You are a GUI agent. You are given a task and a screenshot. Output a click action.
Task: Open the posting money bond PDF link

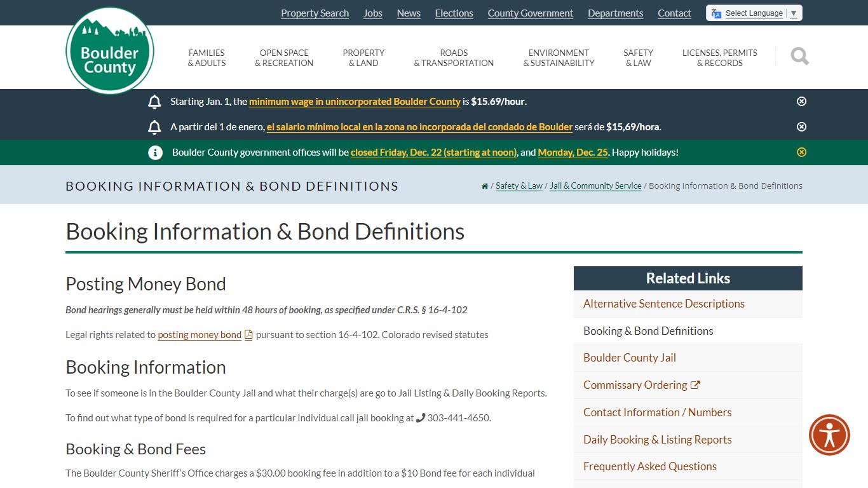(200, 335)
